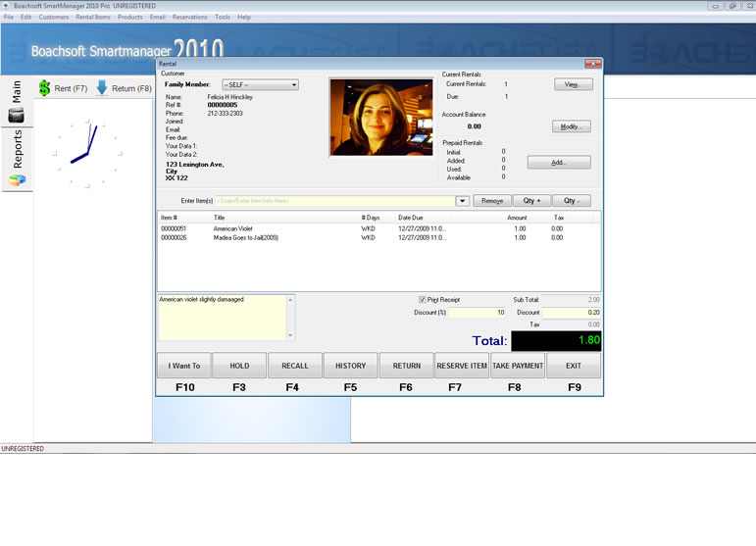The image size is (756, 546).
Task: Open the Rental Items menu
Action: [93, 17]
